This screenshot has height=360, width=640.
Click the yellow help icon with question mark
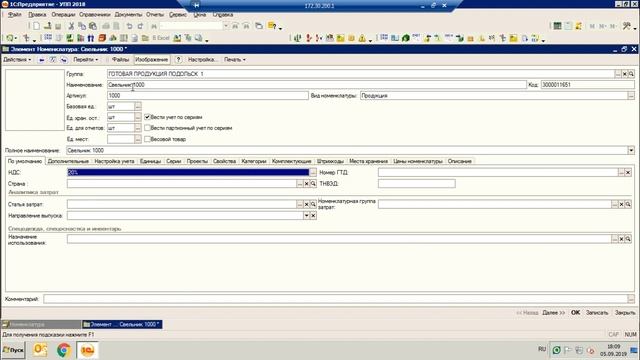272,26
